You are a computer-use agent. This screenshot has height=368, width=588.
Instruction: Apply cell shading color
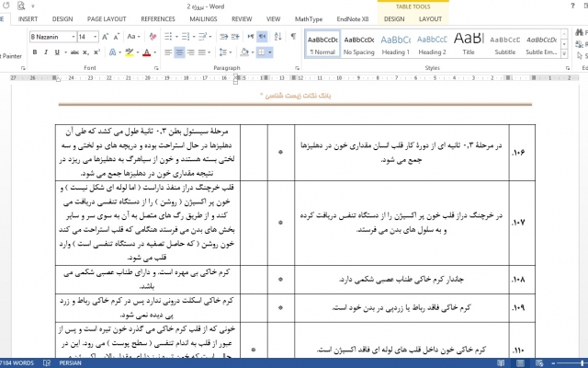pos(244,52)
